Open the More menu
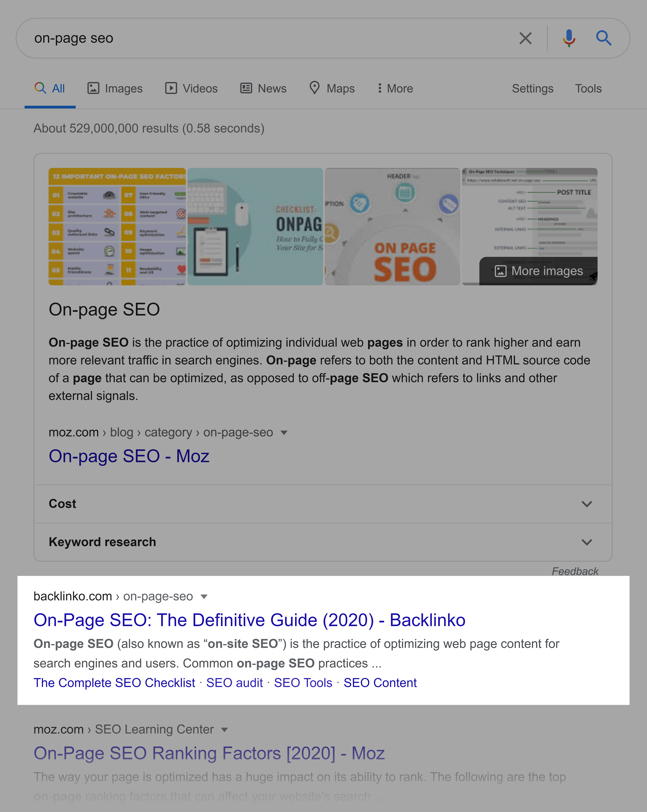647x812 pixels. (395, 89)
